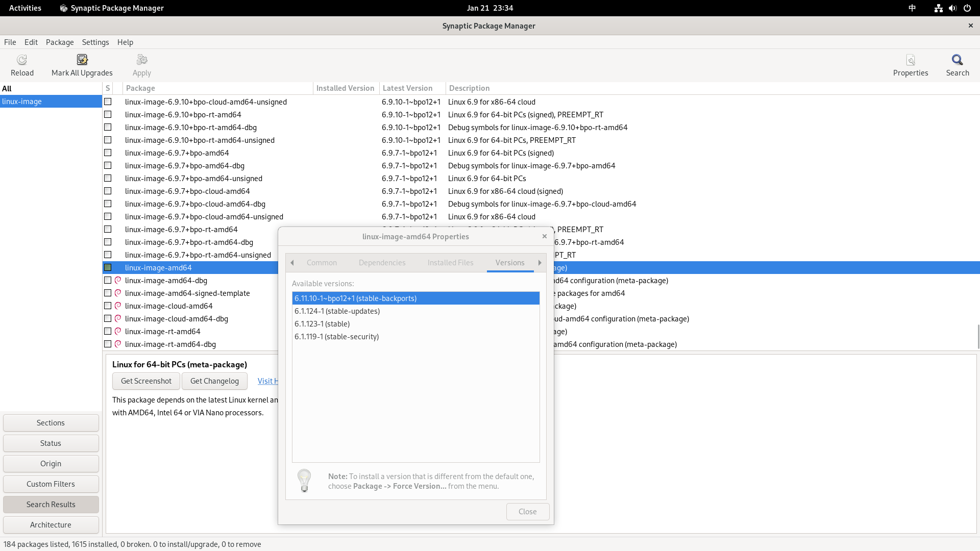Open the network status tray icon
Screen dimensions: 980x551
pos(938,8)
